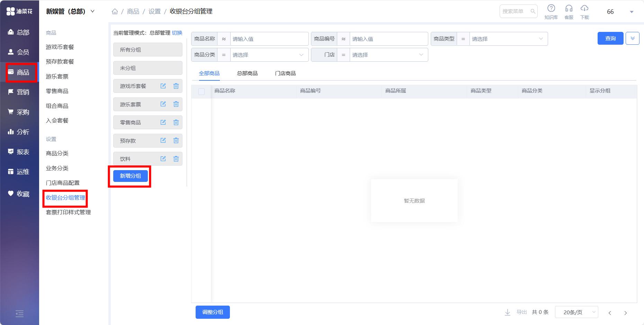This screenshot has width=644, height=325.
Task: Open the 总部 sidebar section
Action: [19, 32]
